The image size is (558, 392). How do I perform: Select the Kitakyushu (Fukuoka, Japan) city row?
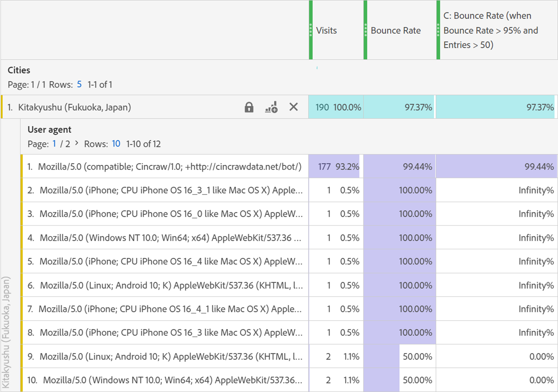[x=155, y=107]
